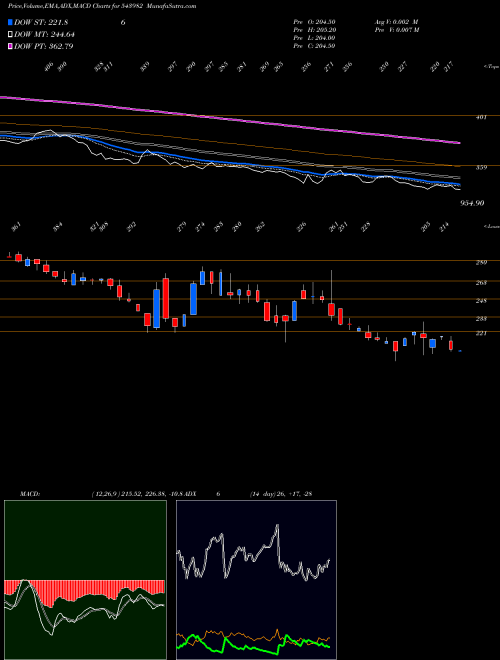Click the 221 candlestick axis label
The image size is (500, 660).
[x=481, y=333]
